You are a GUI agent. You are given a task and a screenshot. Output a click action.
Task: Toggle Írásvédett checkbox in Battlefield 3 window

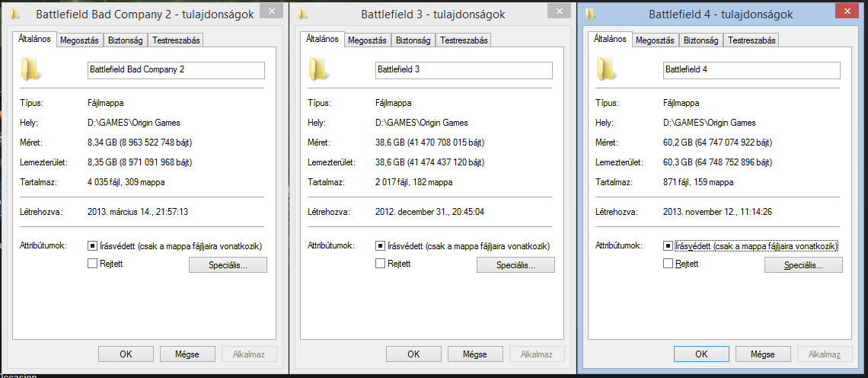tap(380, 245)
